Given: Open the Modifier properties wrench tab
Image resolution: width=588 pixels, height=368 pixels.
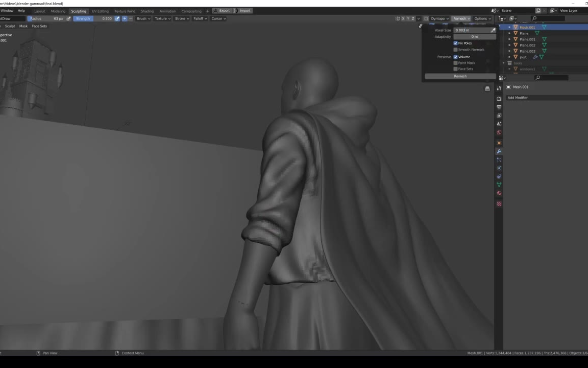Looking at the screenshot, I should click(x=499, y=151).
